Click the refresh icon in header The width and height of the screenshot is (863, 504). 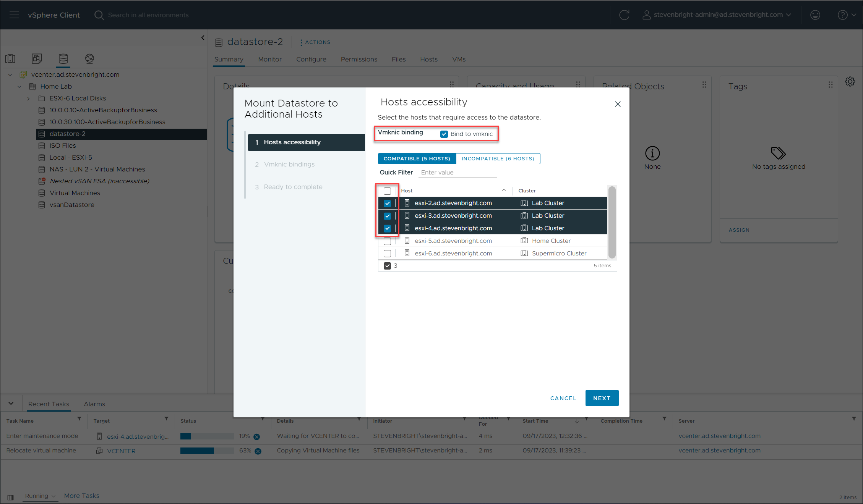[624, 15]
